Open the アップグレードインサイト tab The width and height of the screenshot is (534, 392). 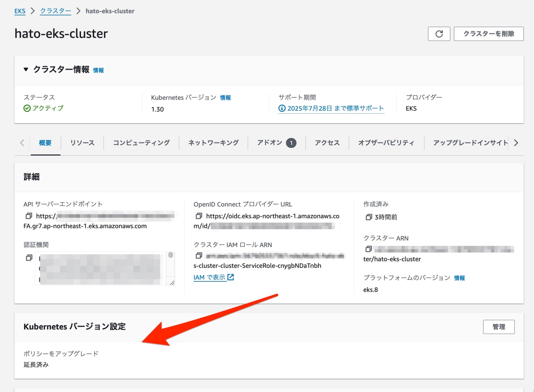click(x=470, y=143)
